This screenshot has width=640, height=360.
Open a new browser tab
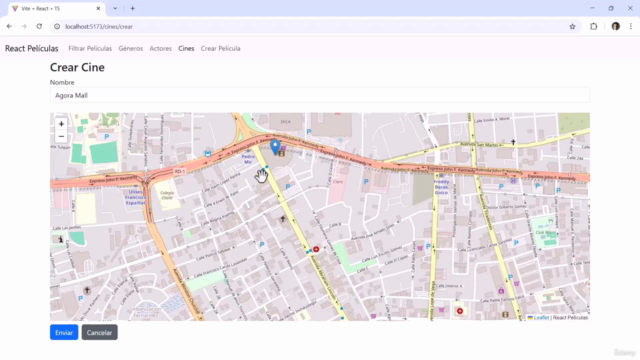pyautogui.click(x=133, y=8)
